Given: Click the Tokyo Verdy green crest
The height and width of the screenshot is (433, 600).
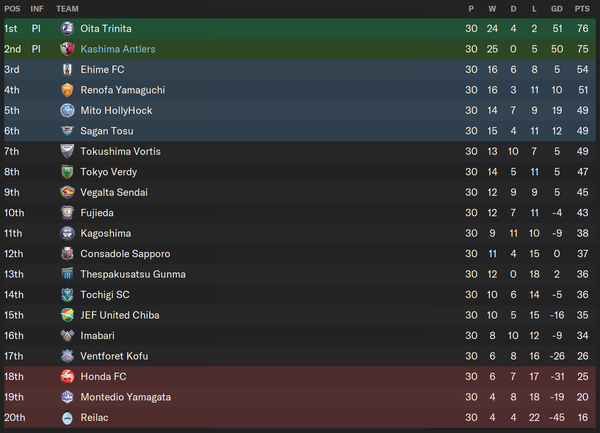Looking at the screenshot, I should click(x=67, y=172).
